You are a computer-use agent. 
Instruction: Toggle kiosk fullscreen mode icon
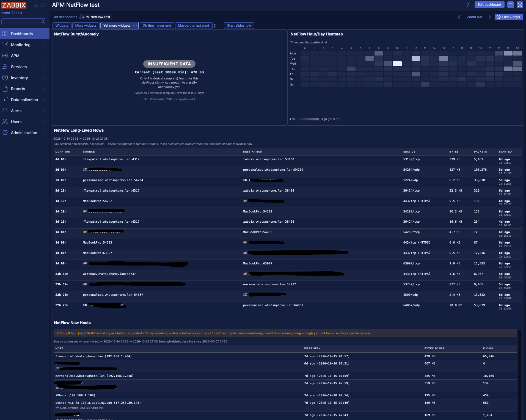tap(520, 5)
